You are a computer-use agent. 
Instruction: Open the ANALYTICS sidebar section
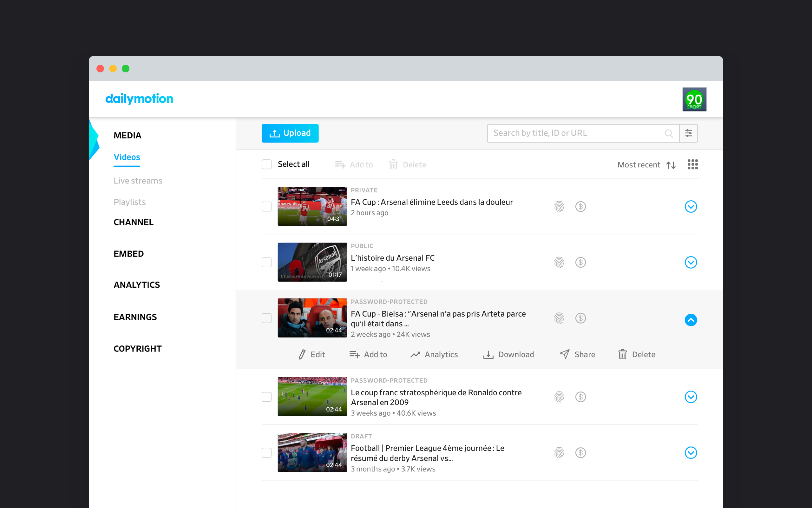pos(137,284)
